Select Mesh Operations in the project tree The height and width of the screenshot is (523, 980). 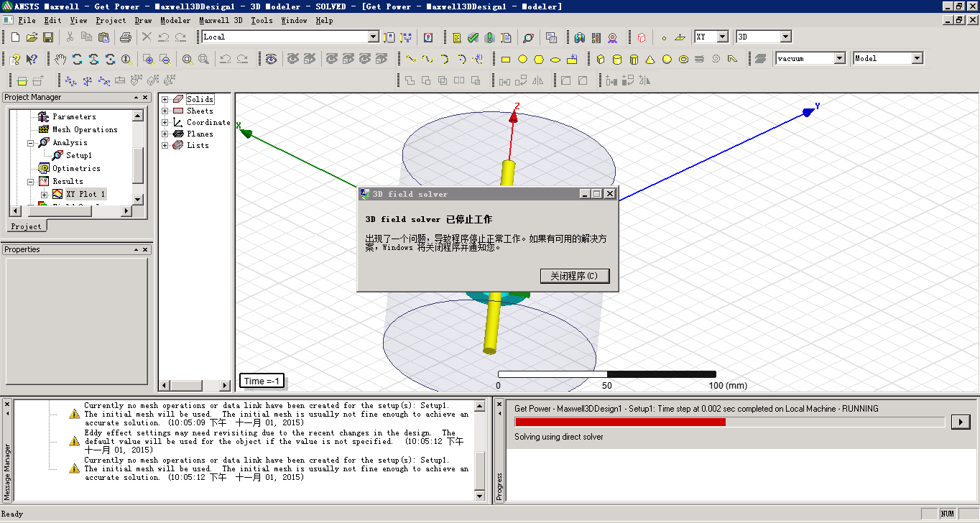pos(85,130)
